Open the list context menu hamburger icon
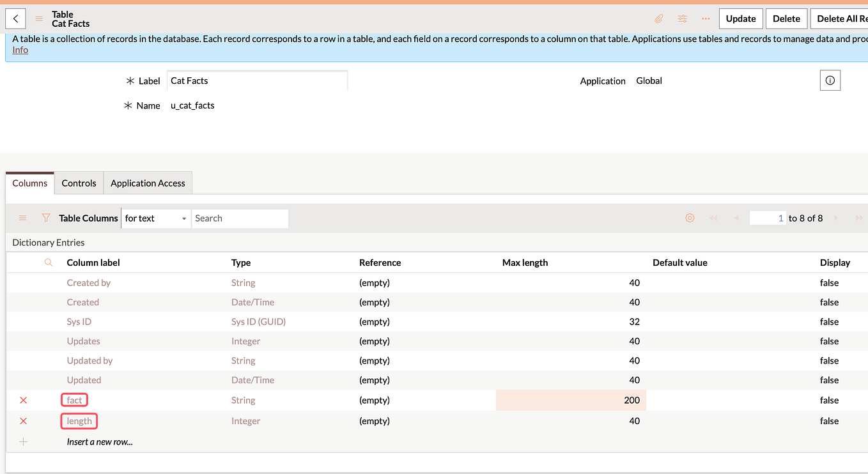868x474 pixels. 22,218
